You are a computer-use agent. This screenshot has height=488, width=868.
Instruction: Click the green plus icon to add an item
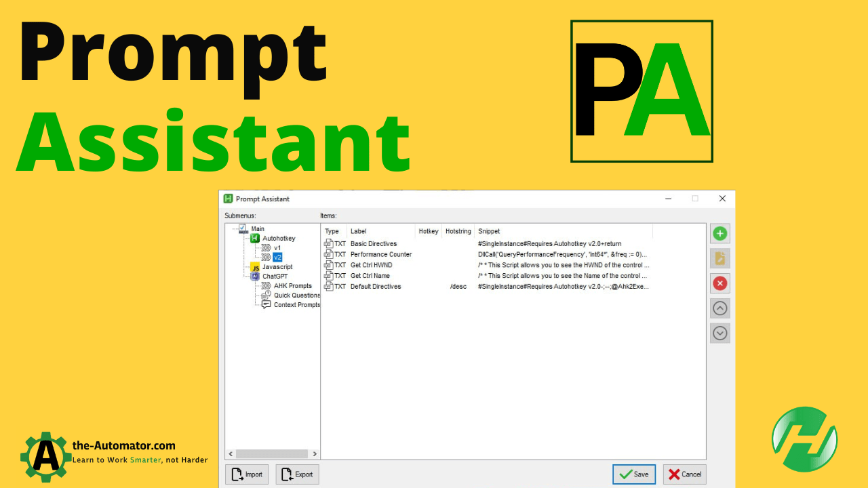(x=719, y=233)
